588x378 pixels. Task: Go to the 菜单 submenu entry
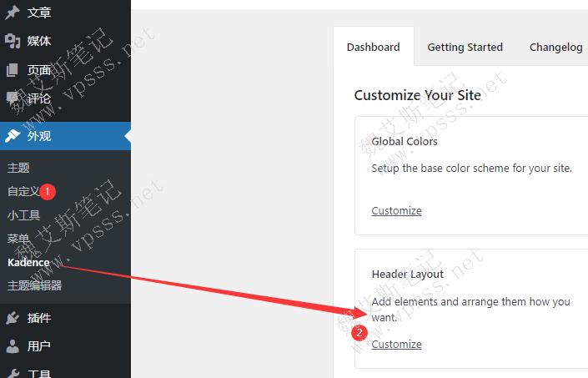point(18,239)
